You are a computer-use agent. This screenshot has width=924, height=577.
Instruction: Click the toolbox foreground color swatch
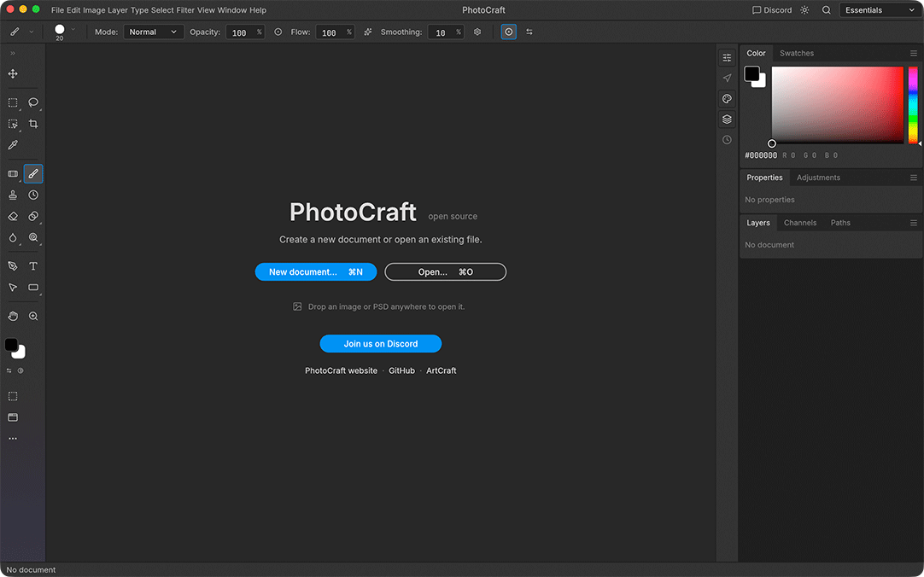[11, 345]
